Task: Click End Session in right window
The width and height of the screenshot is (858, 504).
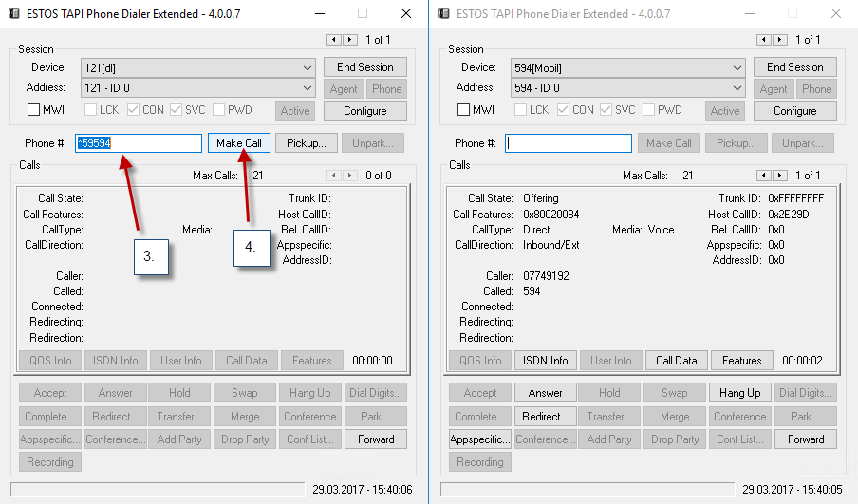Action: 794,67
